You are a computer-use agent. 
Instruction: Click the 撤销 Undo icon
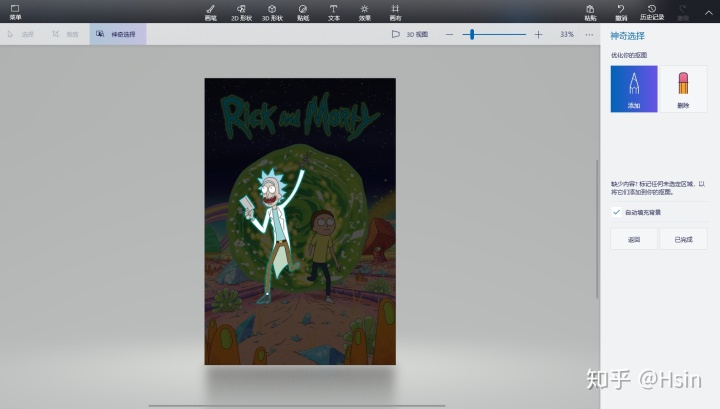[621, 12]
